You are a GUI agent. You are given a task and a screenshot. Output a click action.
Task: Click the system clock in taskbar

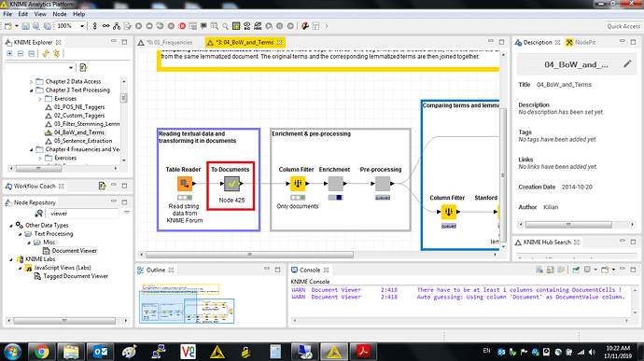point(618,352)
